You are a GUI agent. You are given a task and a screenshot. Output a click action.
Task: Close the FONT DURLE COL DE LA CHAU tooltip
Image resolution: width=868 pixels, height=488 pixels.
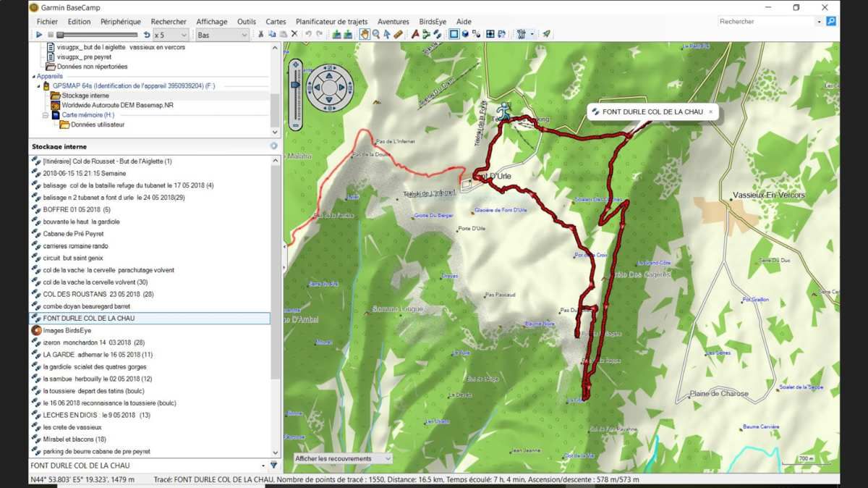710,112
